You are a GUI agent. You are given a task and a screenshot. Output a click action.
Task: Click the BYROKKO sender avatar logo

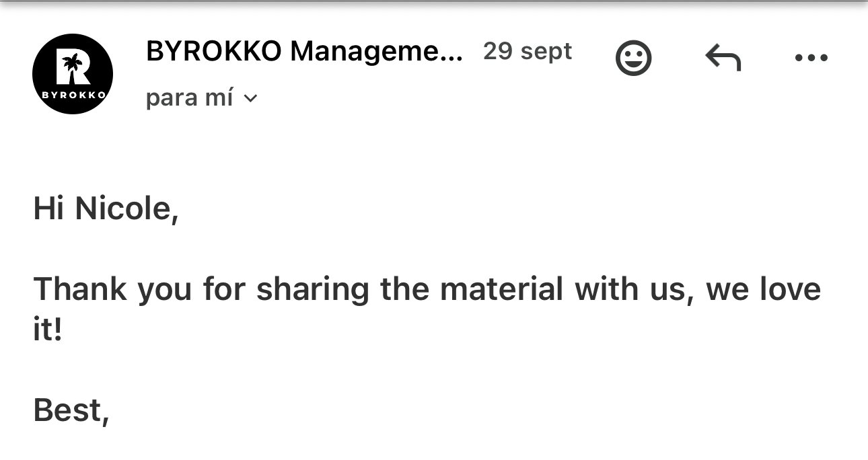[73, 73]
